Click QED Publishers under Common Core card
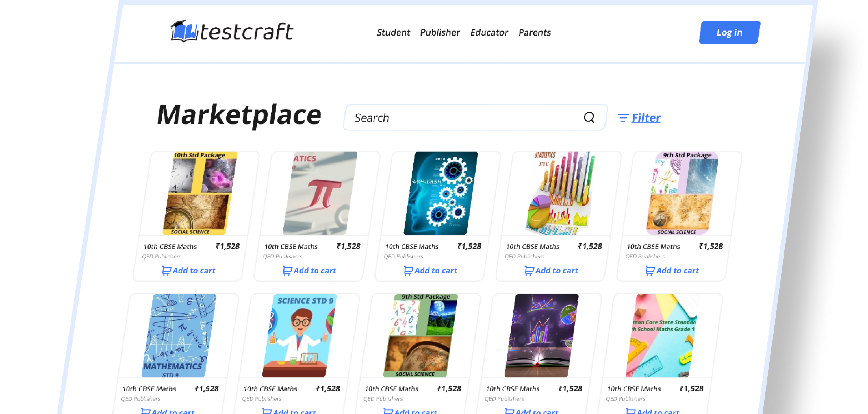Viewport: 868px width, 414px height. pyautogui.click(x=625, y=398)
